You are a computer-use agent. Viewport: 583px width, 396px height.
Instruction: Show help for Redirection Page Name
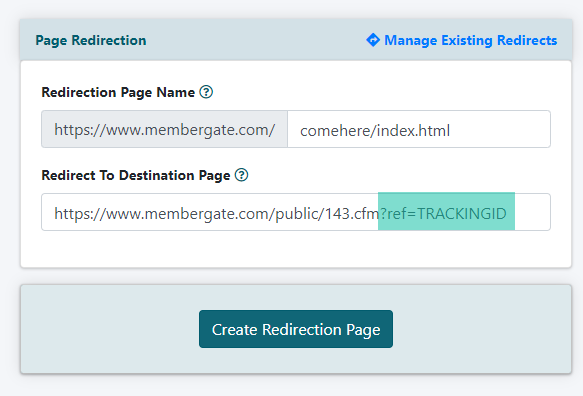[x=206, y=91]
